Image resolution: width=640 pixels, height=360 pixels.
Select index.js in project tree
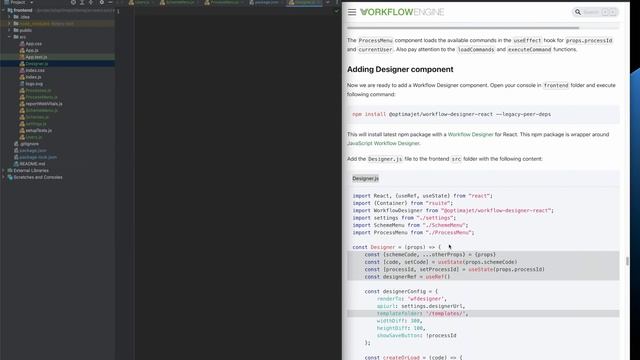(33, 77)
